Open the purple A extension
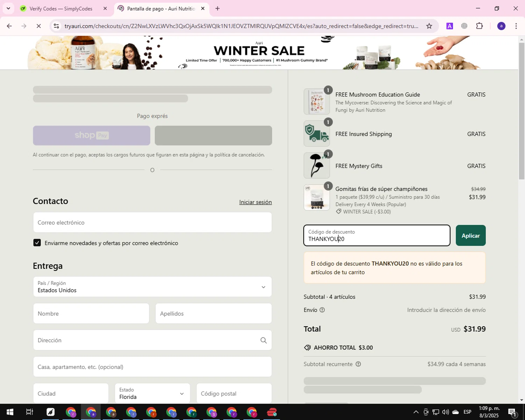The height and width of the screenshot is (420, 525). click(449, 26)
